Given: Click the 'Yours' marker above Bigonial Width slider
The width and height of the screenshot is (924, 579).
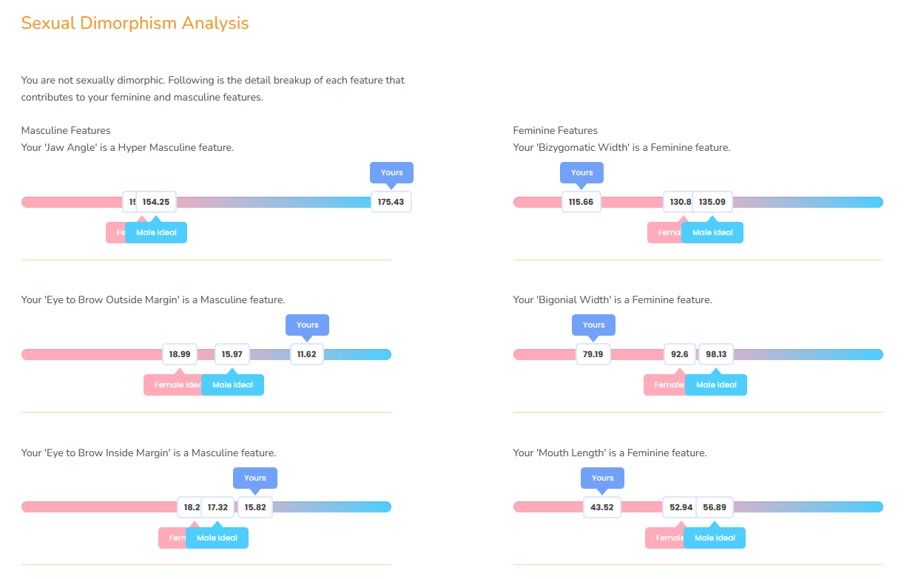Looking at the screenshot, I should (x=593, y=325).
